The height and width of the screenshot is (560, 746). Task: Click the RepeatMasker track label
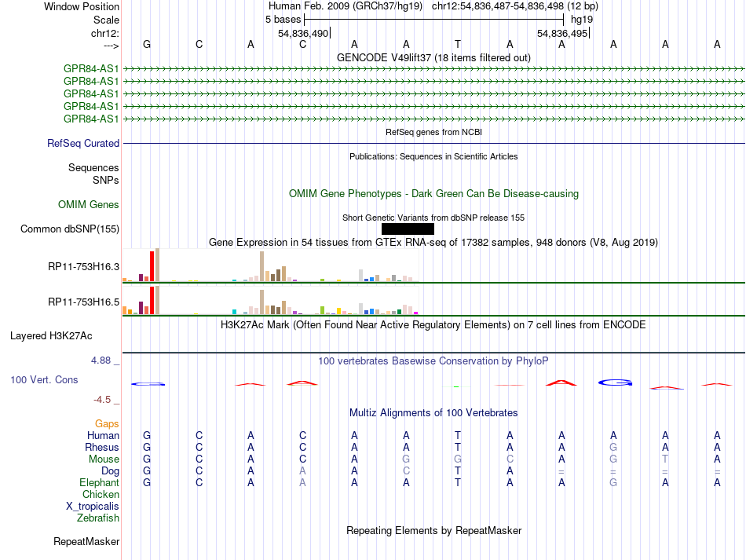86,541
